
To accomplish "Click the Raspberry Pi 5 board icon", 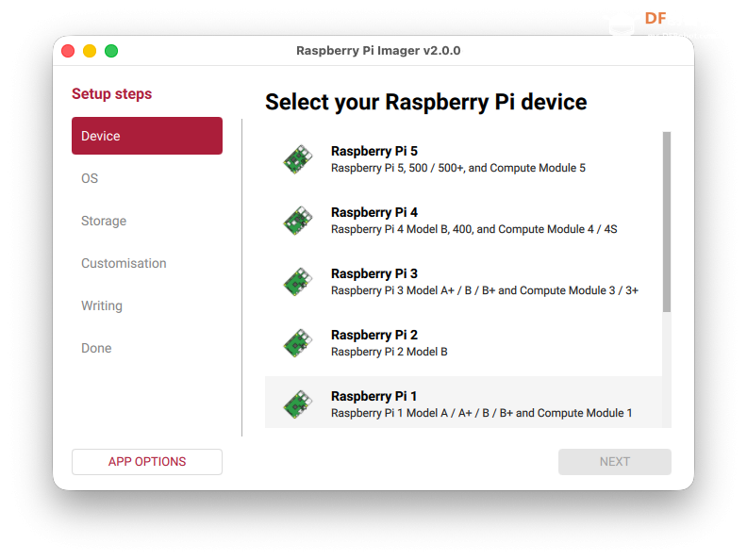I will tap(298, 159).
